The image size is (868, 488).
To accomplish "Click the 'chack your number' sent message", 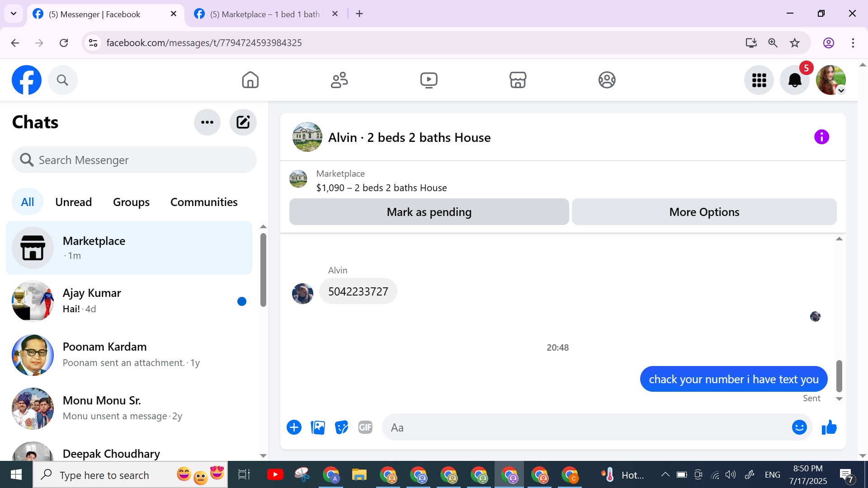I will point(734,379).
